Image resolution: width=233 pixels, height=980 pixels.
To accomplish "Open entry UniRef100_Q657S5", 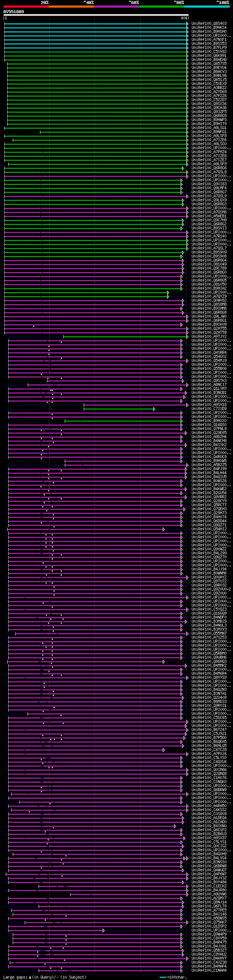I will coord(209,63).
